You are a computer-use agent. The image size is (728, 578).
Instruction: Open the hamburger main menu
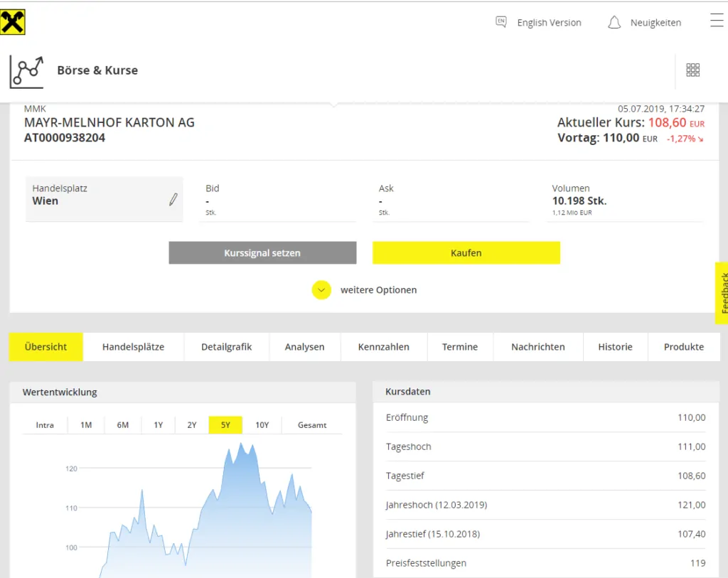click(x=717, y=21)
